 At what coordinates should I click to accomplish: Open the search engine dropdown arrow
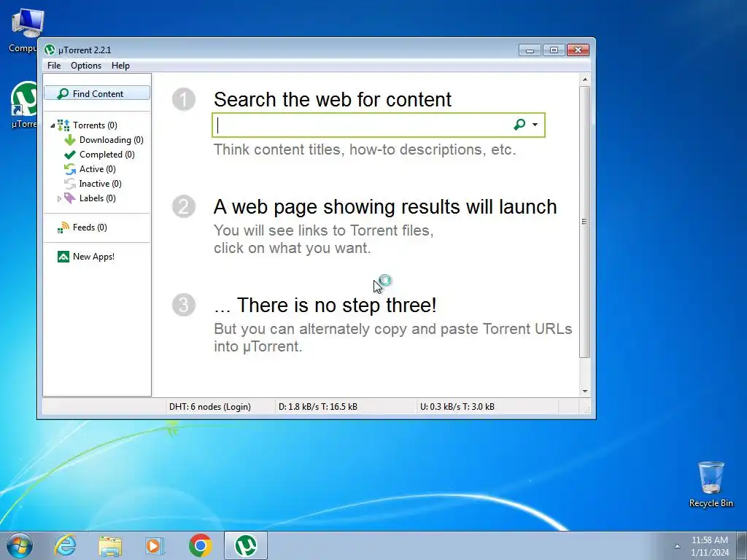click(535, 125)
